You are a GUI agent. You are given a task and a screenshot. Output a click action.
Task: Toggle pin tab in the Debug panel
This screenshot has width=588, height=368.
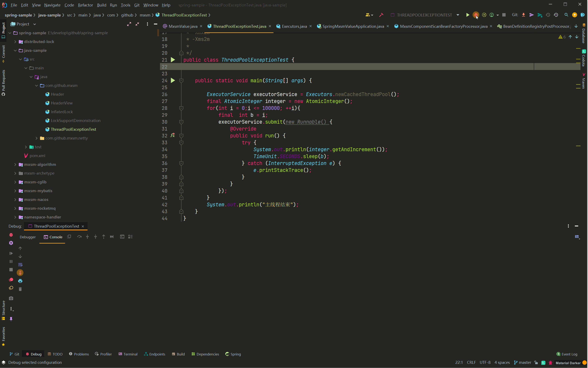coord(11,319)
